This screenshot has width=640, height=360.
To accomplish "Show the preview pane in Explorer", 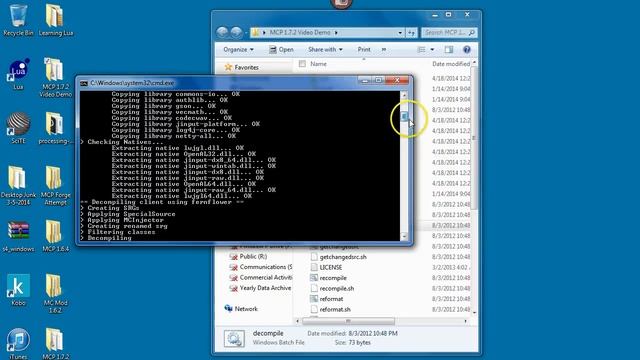I will click(449, 49).
